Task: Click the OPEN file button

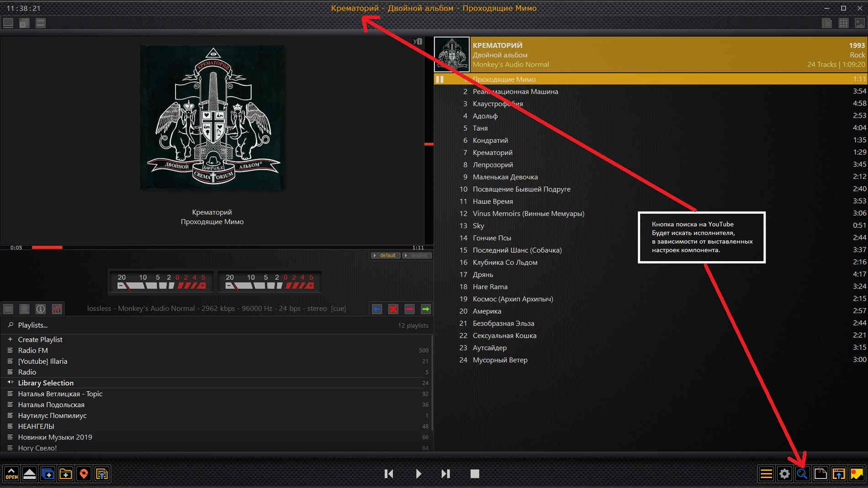Action: point(11,474)
